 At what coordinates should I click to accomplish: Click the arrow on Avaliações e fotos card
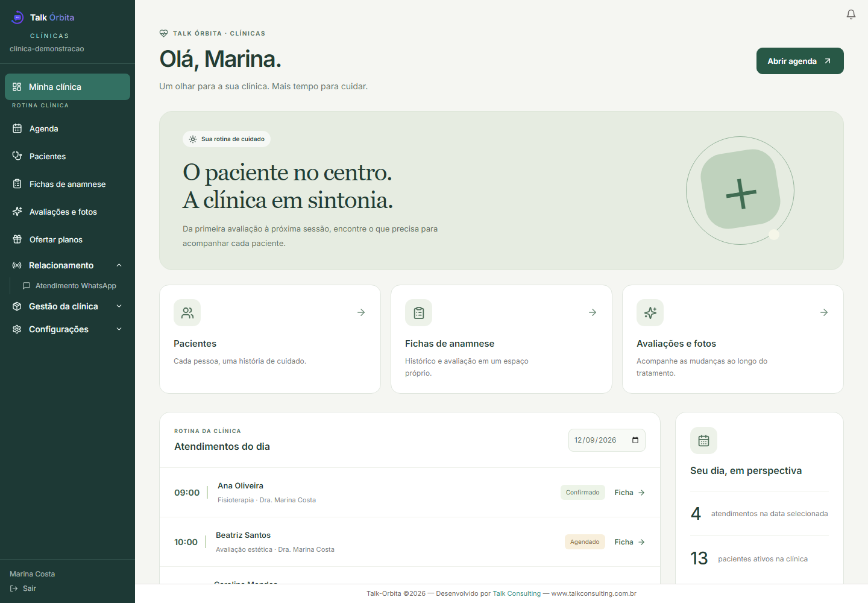click(x=824, y=312)
